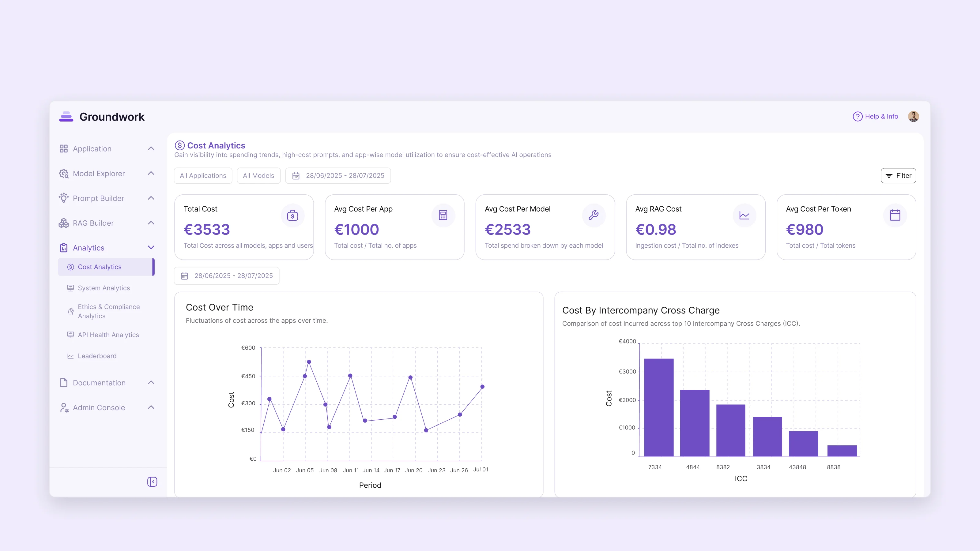This screenshot has height=551, width=980.
Task: Click the Avg Cost Per App calculator icon
Action: [x=443, y=216]
